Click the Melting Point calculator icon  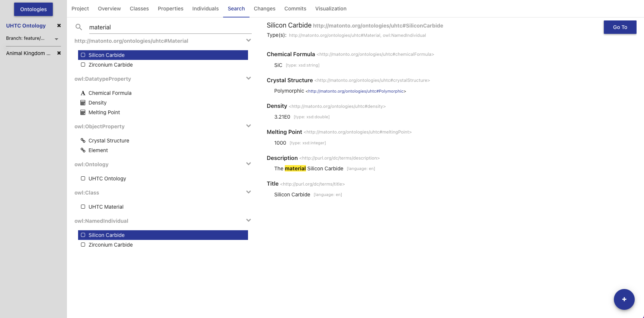tap(83, 112)
